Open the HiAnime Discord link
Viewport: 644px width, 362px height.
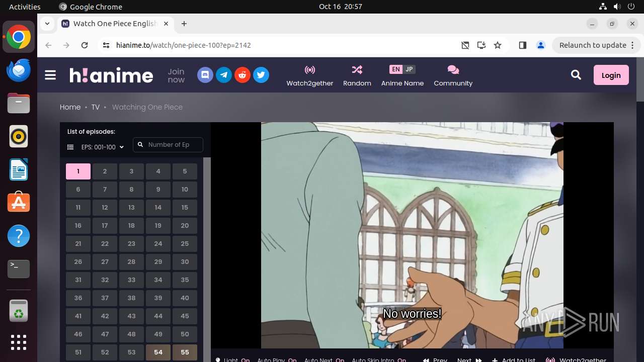pyautogui.click(x=205, y=75)
